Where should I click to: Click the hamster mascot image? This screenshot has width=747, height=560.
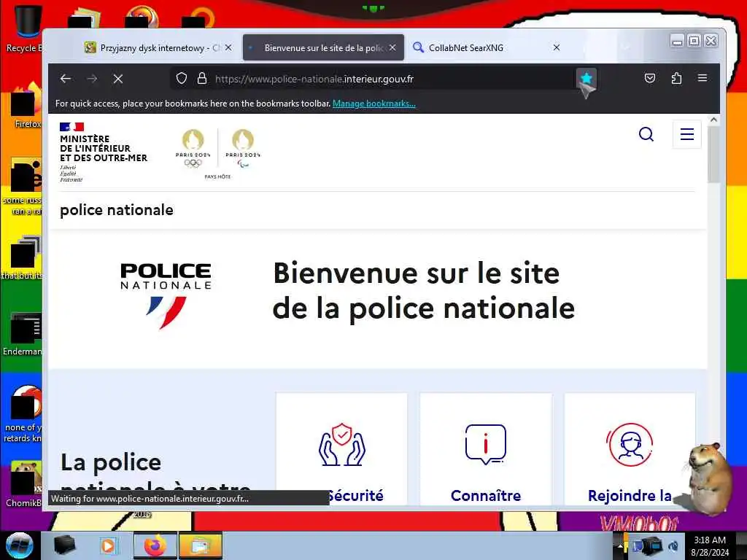(x=708, y=478)
